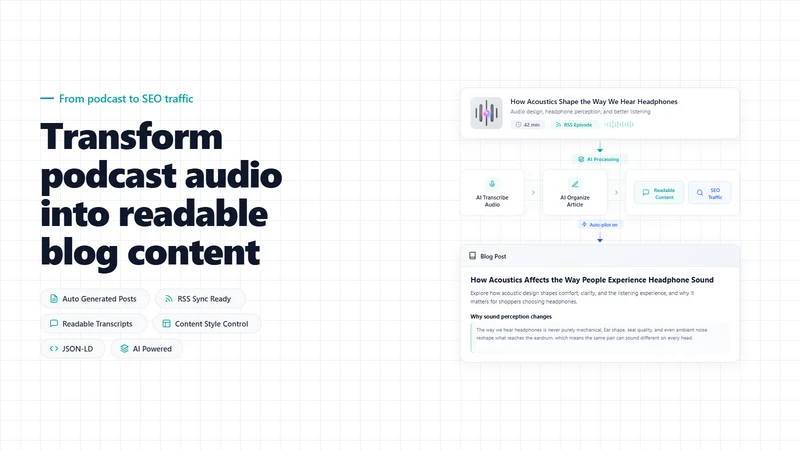
Task: Click the small audio waveform graphic next to RSS Episode
Action: click(x=619, y=124)
